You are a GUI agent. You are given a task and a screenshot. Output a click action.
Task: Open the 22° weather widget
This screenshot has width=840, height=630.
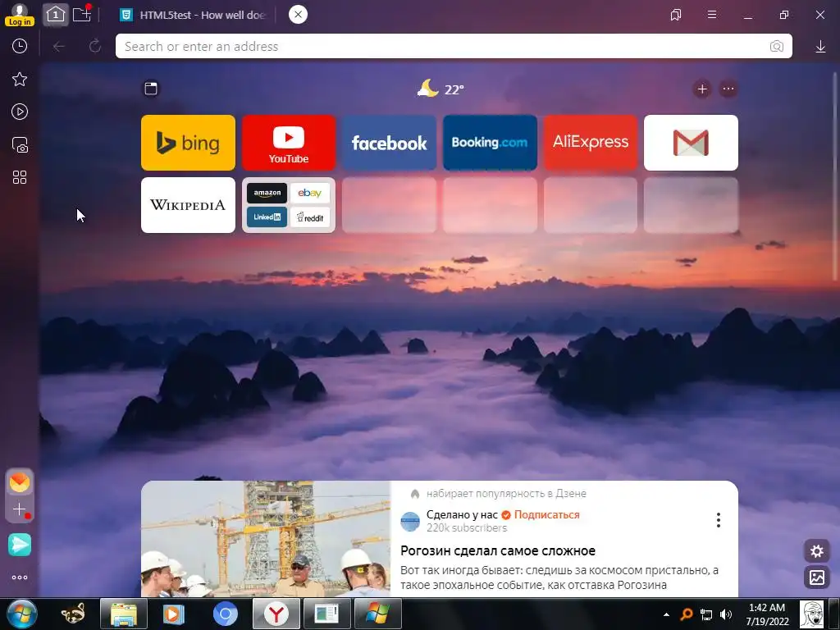point(441,89)
